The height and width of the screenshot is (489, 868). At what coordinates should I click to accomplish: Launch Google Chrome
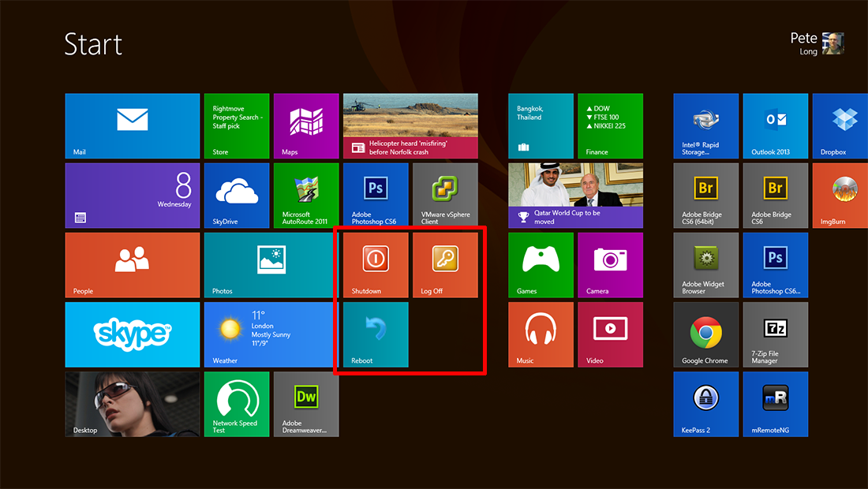(705, 334)
